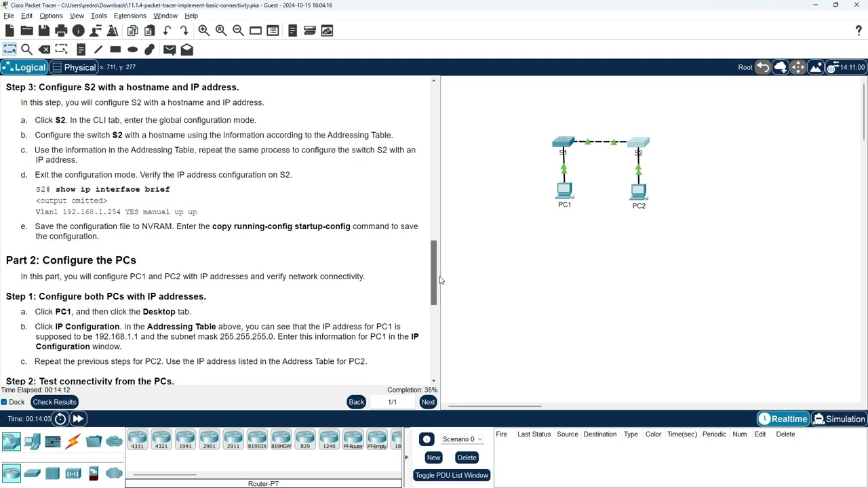Click the Check Results button
868x488 pixels.
coord(54,402)
